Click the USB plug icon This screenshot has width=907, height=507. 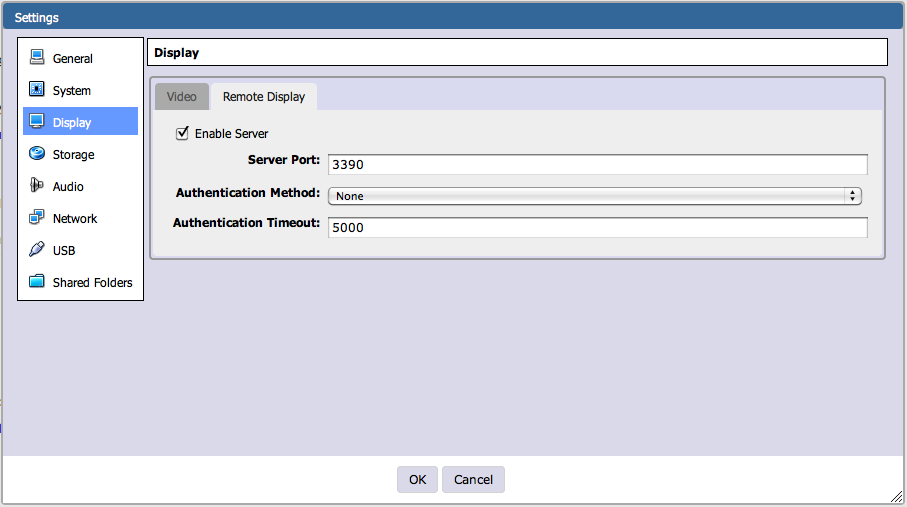tap(37, 250)
